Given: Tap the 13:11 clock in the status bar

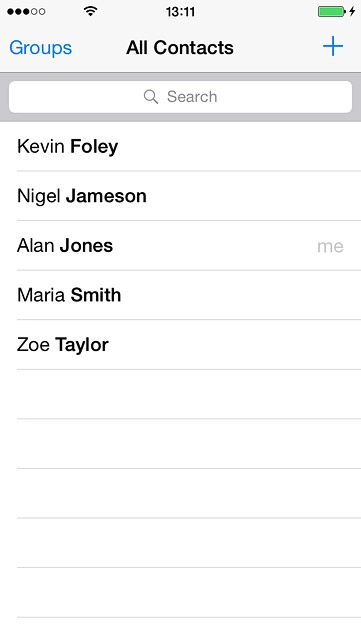Looking at the screenshot, I should click(x=180, y=11).
